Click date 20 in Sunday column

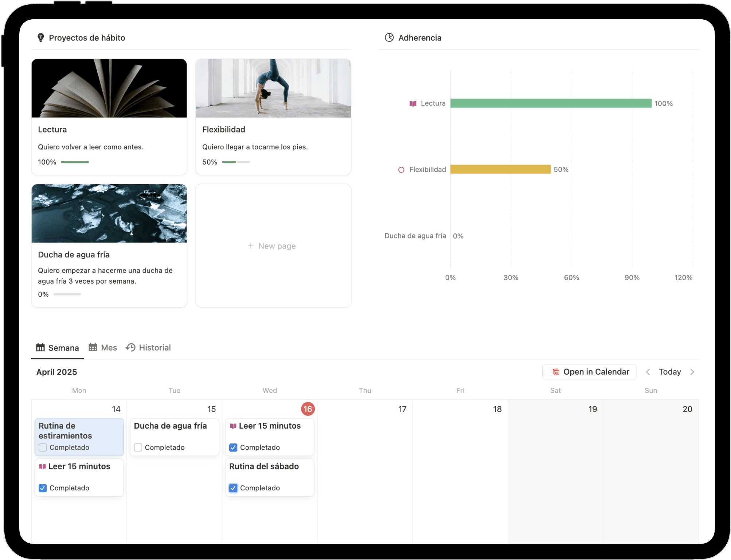688,409
